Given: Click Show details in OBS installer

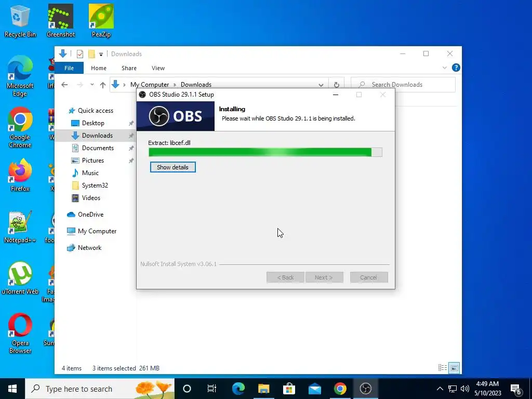Looking at the screenshot, I should [172, 167].
